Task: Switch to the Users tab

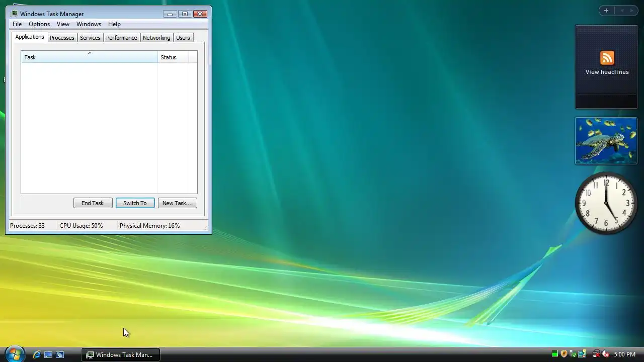Action: 183,38
